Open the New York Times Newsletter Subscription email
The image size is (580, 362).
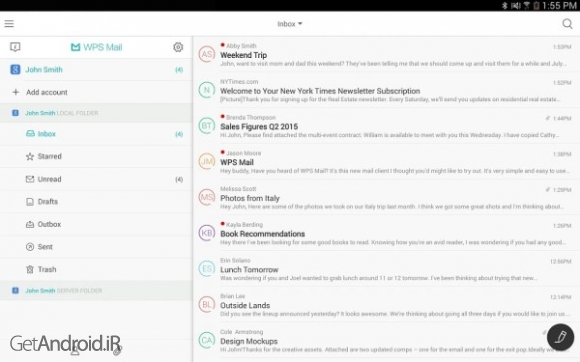point(387,90)
